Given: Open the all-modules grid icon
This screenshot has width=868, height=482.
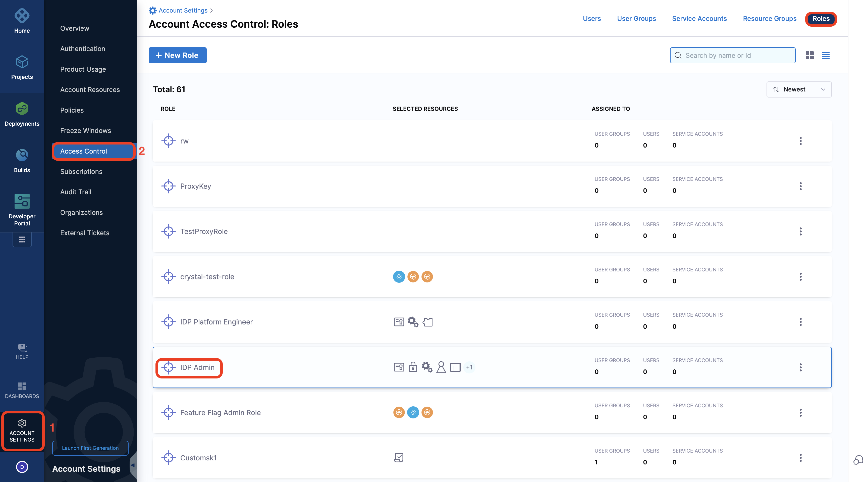Looking at the screenshot, I should [22, 240].
